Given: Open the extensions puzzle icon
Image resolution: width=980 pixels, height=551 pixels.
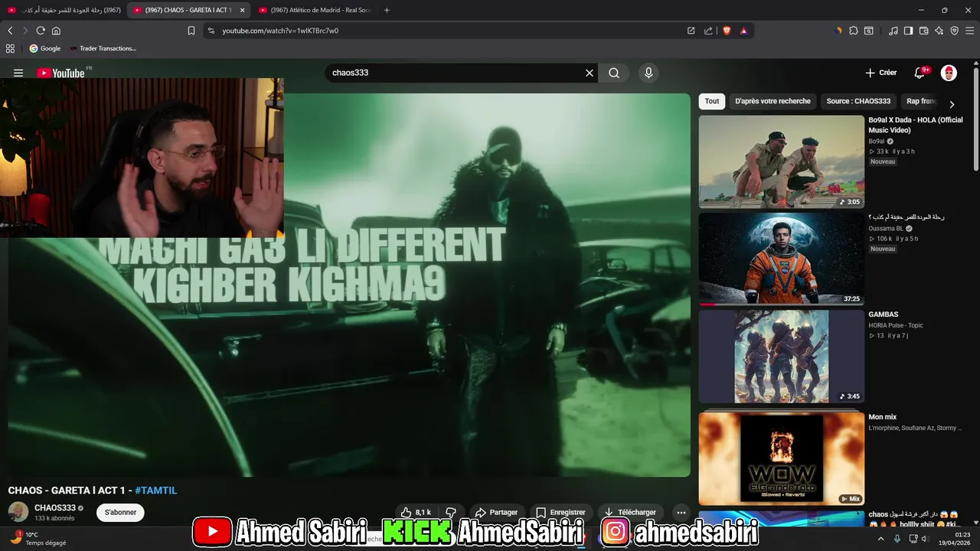Looking at the screenshot, I should 854,31.
